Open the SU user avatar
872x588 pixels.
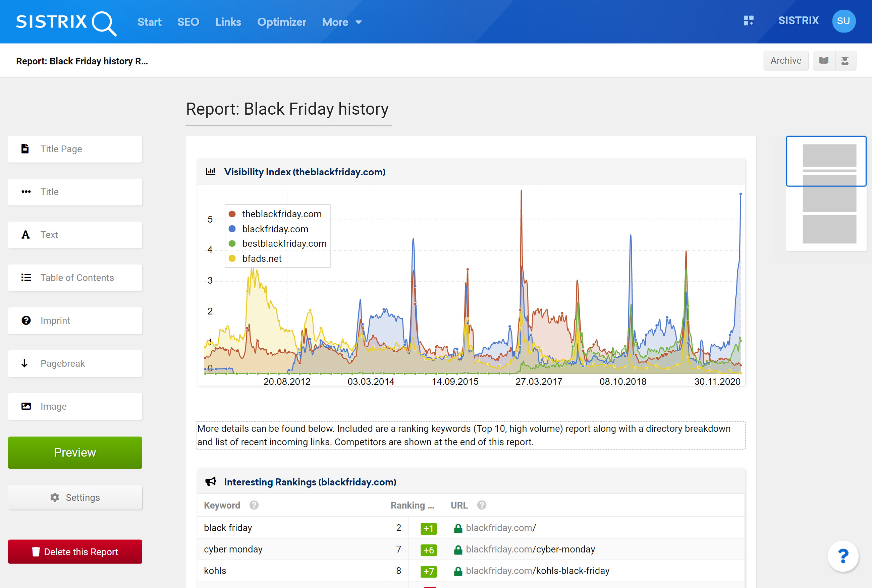point(843,21)
